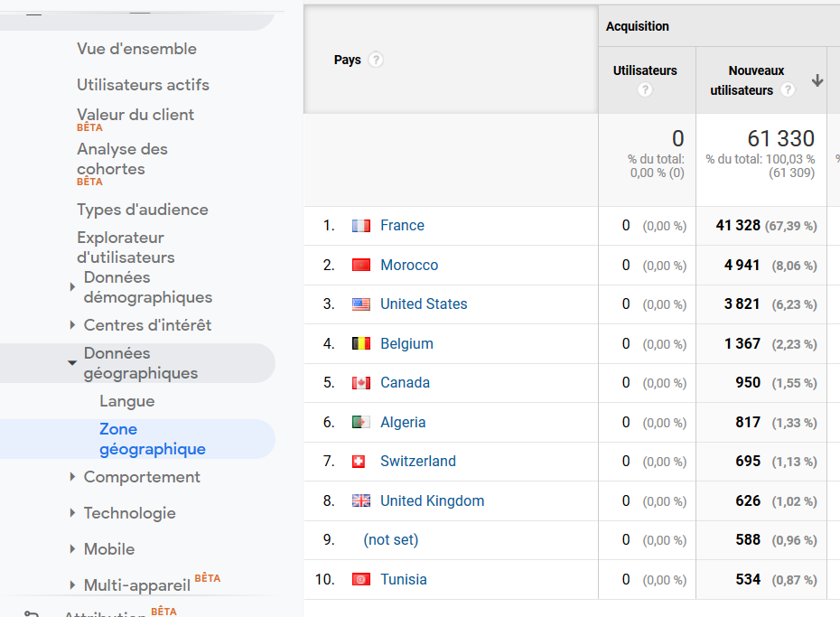Image resolution: width=840 pixels, height=617 pixels.
Task: Select Vue d'ensemble in the sidebar
Action: [x=136, y=49]
